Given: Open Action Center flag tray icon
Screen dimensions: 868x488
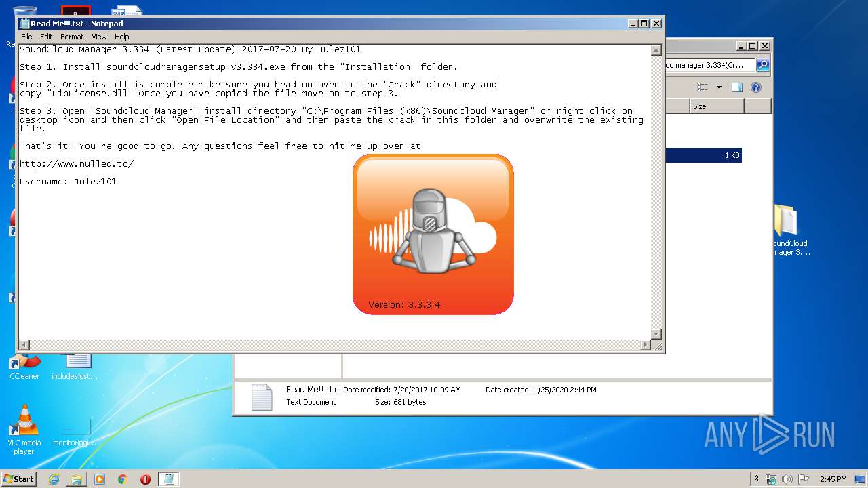Looking at the screenshot, I should tap(804, 479).
